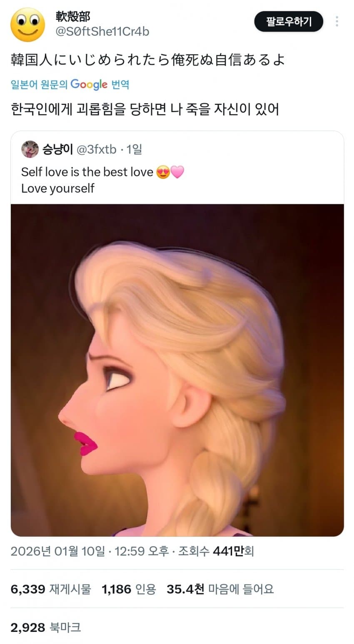View the 1,186 인용 quotes list

129,589
